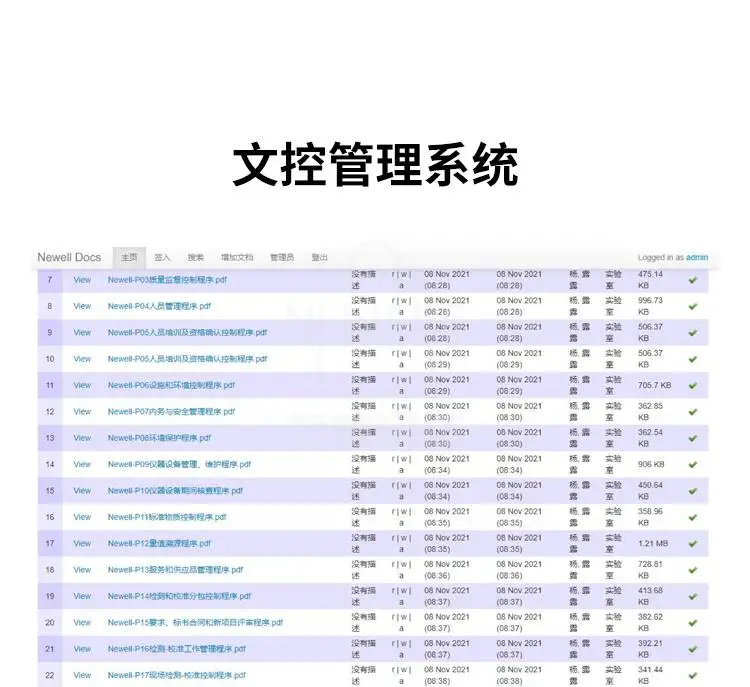Open Newell-P03质量监督控制程序.pdf
This screenshot has height=687, width=750.
167,280
